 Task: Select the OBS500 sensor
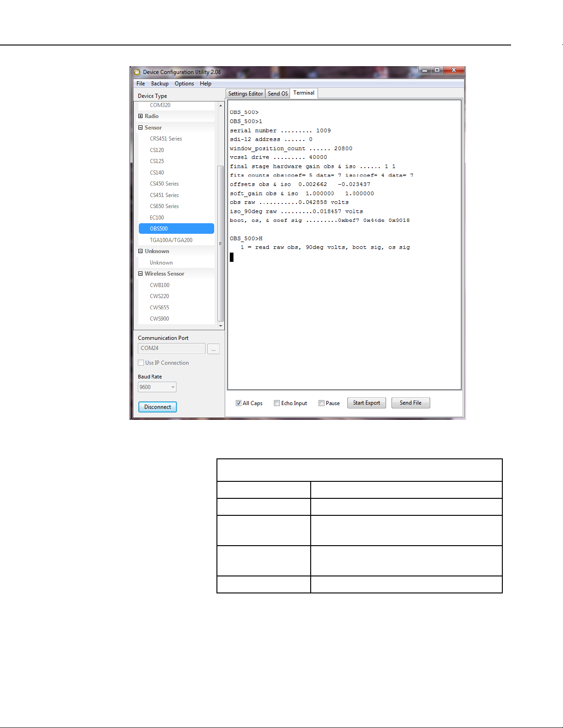(x=176, y=229)
